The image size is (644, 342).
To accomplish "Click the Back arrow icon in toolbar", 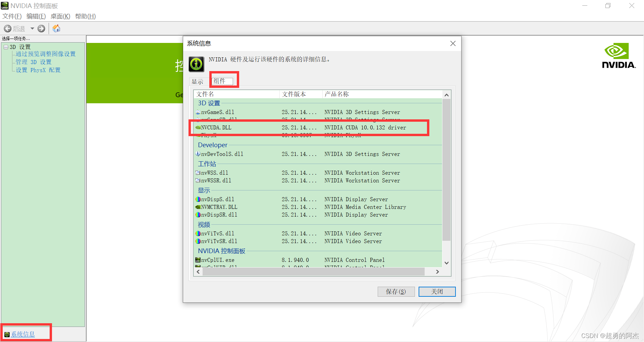I will tap(8, 28).
